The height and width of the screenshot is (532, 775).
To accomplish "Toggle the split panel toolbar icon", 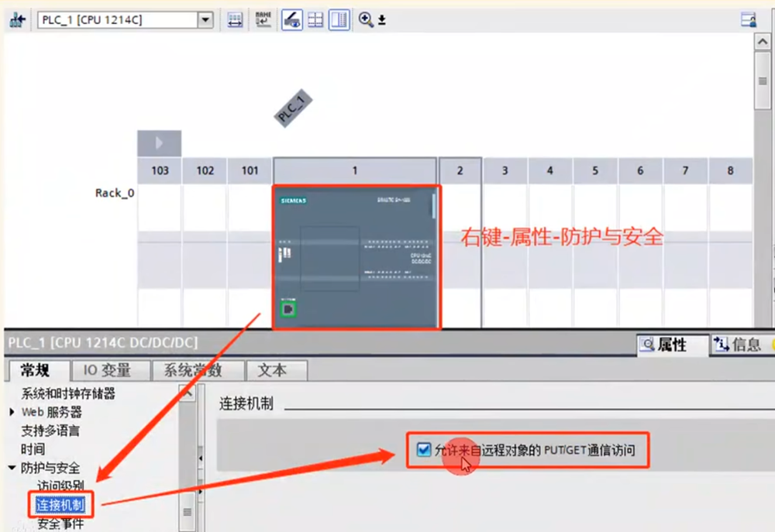I will pyautogui.click(x=339, y=20).
